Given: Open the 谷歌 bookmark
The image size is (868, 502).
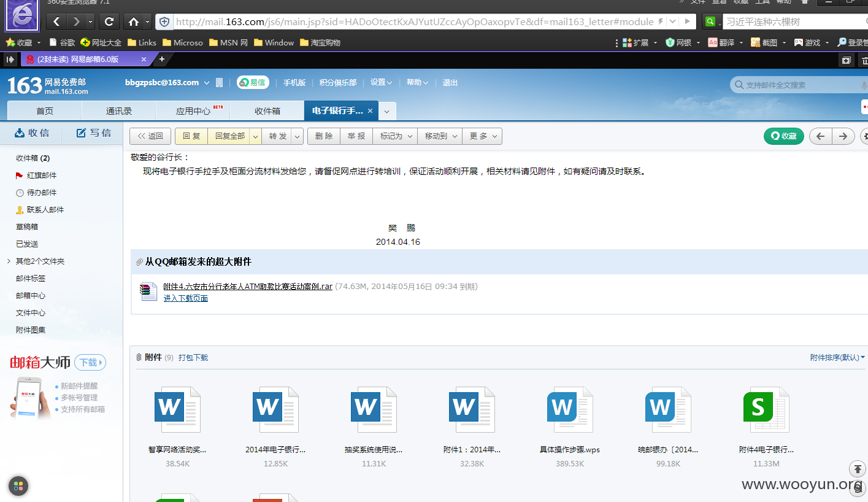Looking at the screenshot, I should coord(62,43).
